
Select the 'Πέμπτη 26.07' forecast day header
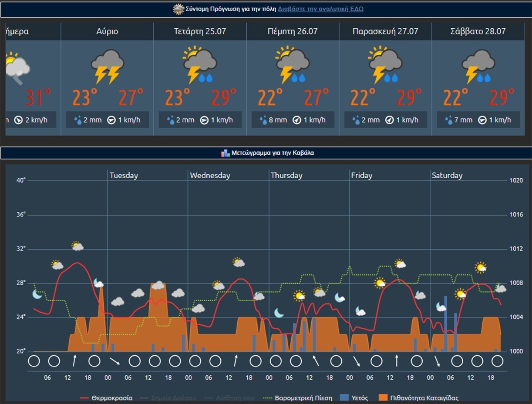[293, 31]
